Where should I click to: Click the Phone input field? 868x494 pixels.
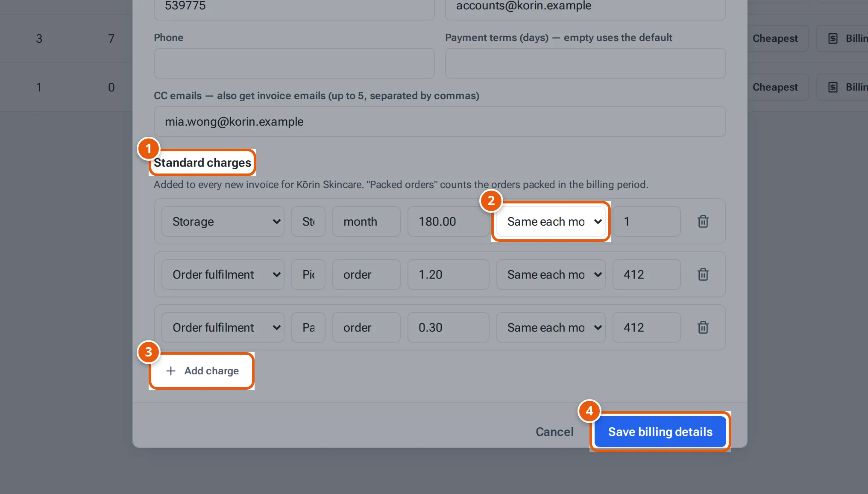point(294,63)
